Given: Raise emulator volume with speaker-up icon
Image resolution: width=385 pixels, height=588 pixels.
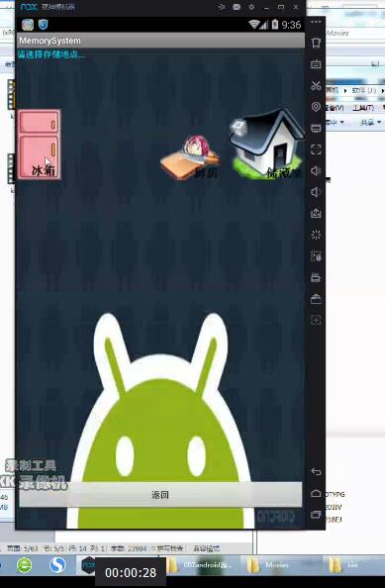Looking at the screenshot, I should (x=316, y=171).
